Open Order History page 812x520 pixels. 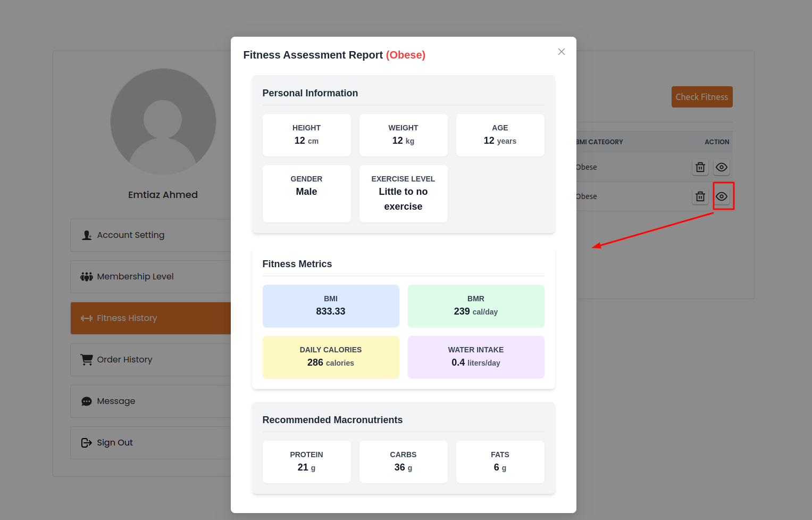pyautogui.click(x=124, y=360)
